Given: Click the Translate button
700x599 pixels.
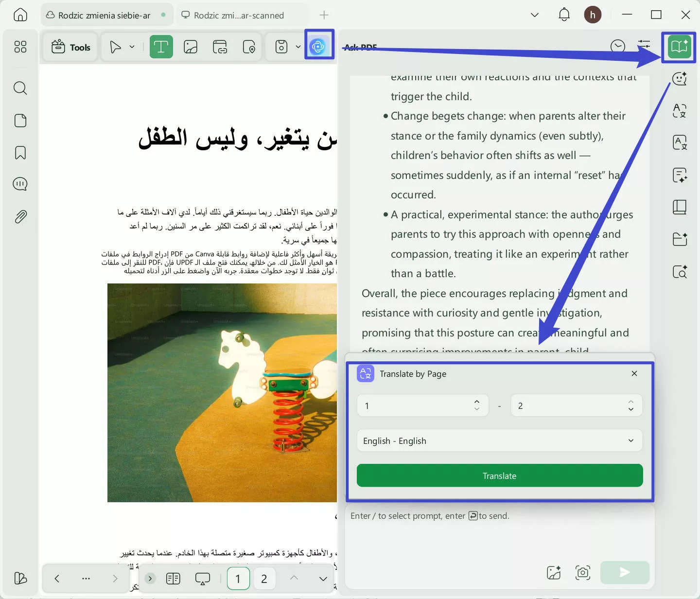Looking at the screenshot, I should coord(499,476).
